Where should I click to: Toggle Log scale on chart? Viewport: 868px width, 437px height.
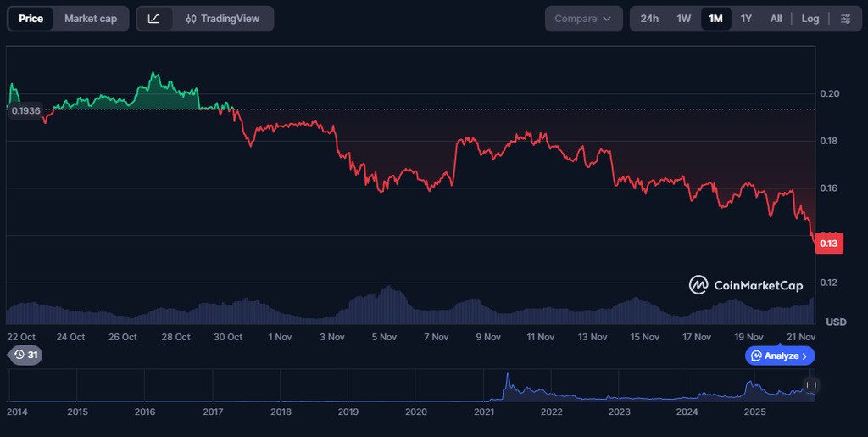coord(810,19)
